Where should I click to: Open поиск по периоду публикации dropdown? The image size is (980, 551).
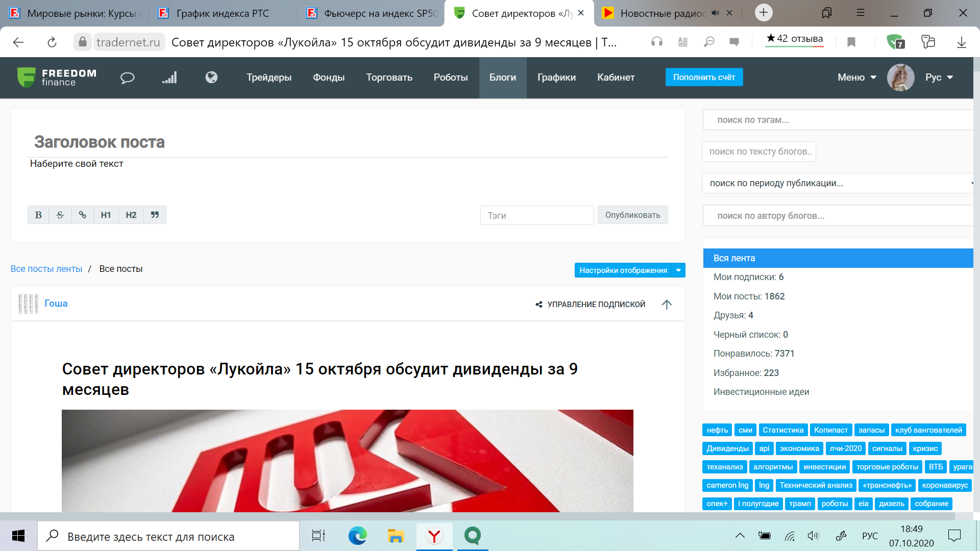tap(839, 183)
